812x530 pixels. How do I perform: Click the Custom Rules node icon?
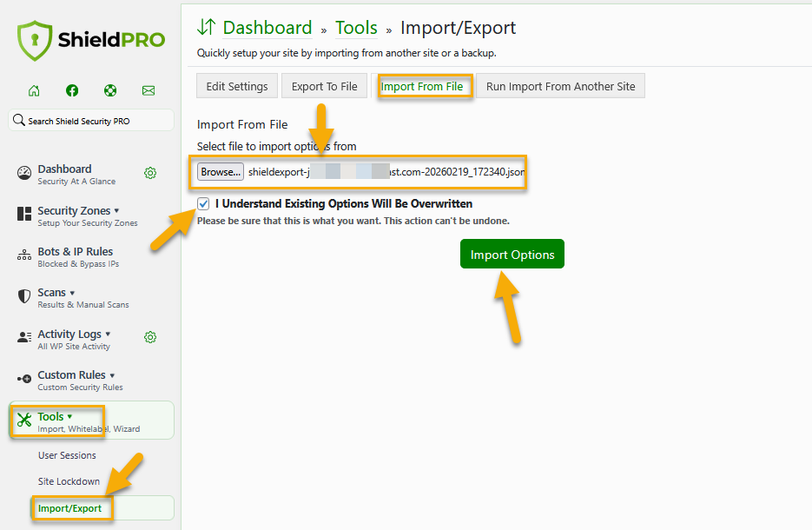[24, 379]
